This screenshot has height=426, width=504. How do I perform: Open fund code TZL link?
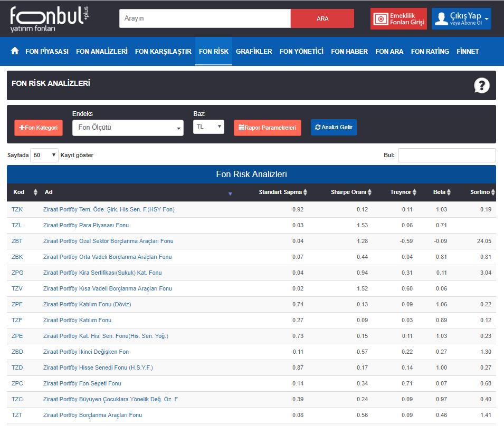(17, 225)
